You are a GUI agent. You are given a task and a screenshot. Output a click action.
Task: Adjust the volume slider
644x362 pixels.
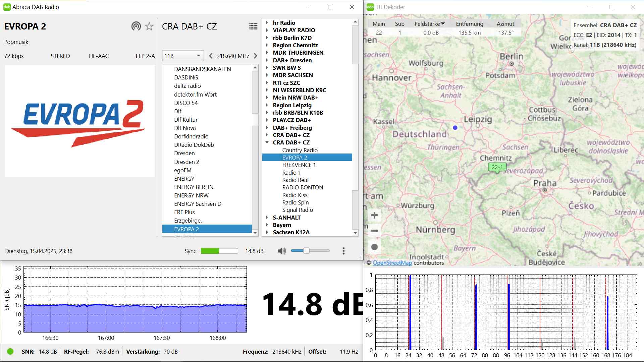(306, 251)
